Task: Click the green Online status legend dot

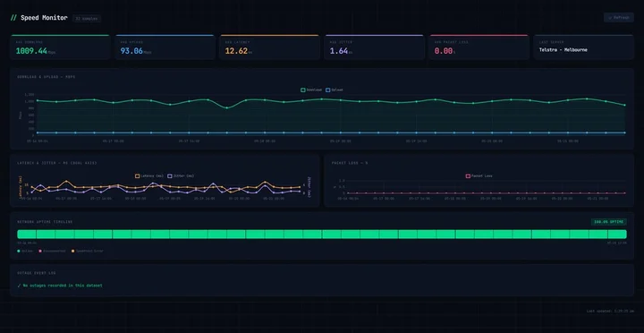Action: (19, 251)
